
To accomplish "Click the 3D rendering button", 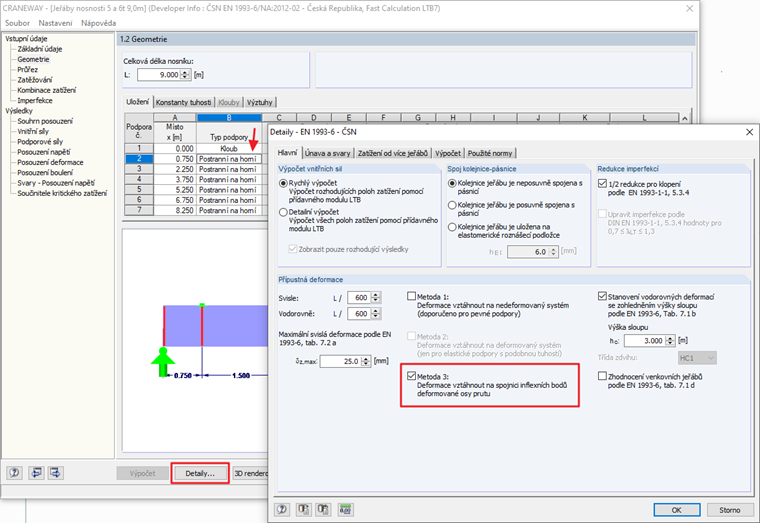I will coord(250,474).
